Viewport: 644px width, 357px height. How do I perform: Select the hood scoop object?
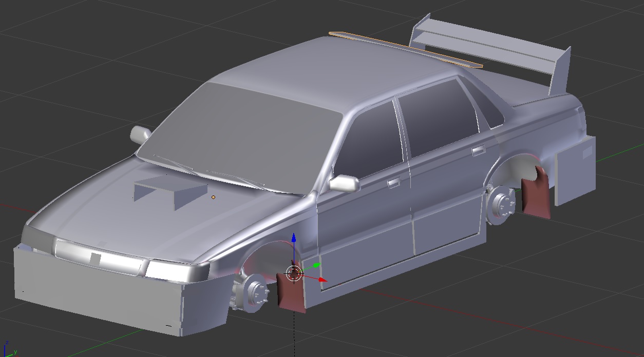[x=169, y=189]
